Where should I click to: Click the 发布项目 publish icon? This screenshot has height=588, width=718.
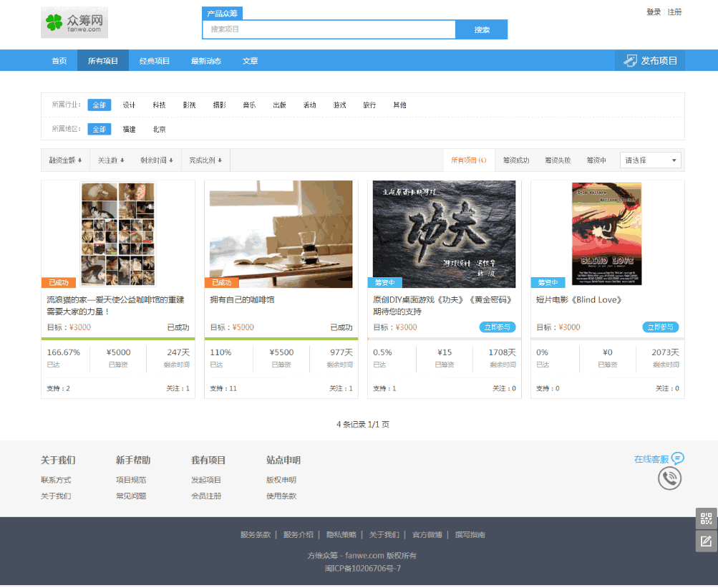(x=630, y=61)
